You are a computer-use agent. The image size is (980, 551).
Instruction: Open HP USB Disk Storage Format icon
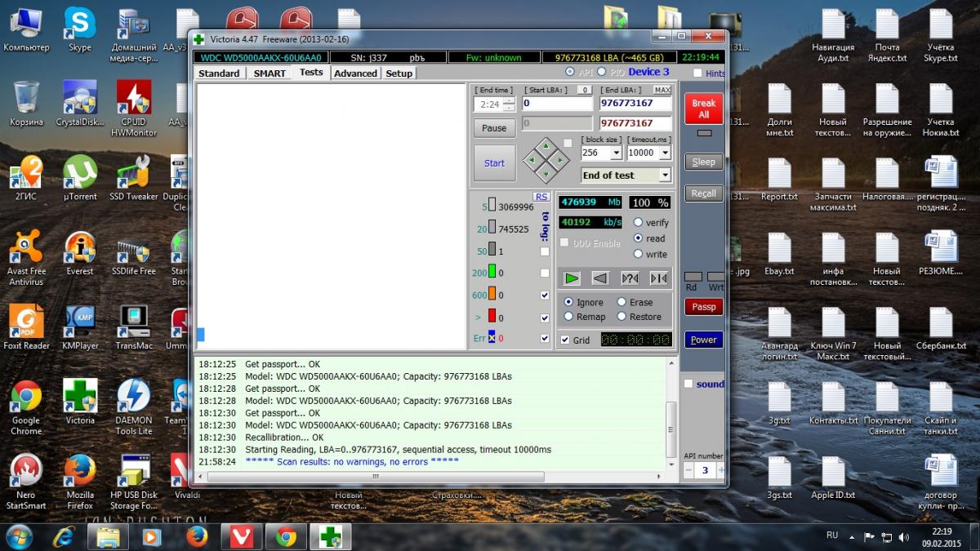[x=134, y=482]
